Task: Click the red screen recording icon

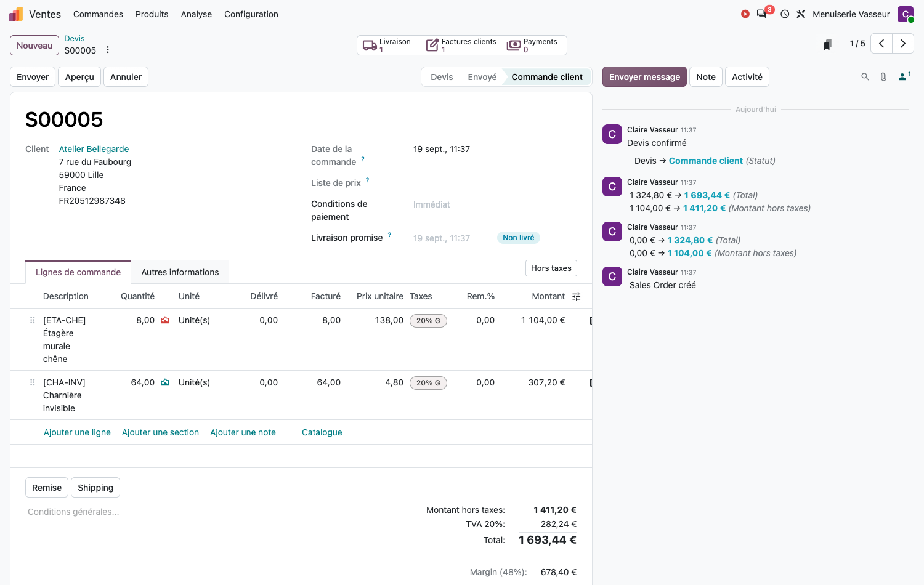Action: (745, 14)
